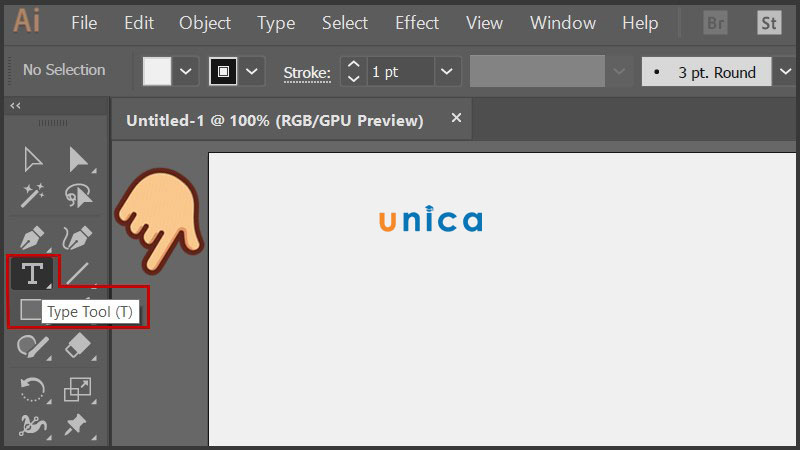Select the Lasso tool
This screenshot has height=450, width=800.
point(78,195)
